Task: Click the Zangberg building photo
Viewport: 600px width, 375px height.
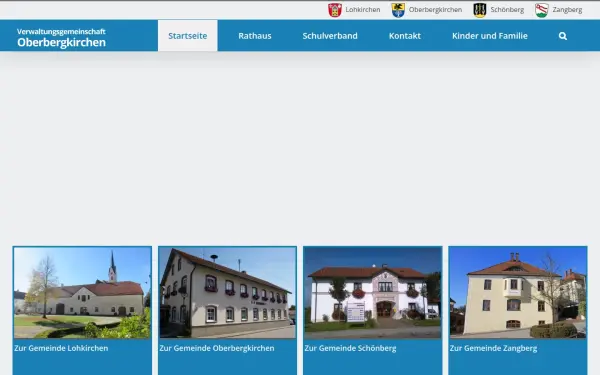Action: pos(518,293)
